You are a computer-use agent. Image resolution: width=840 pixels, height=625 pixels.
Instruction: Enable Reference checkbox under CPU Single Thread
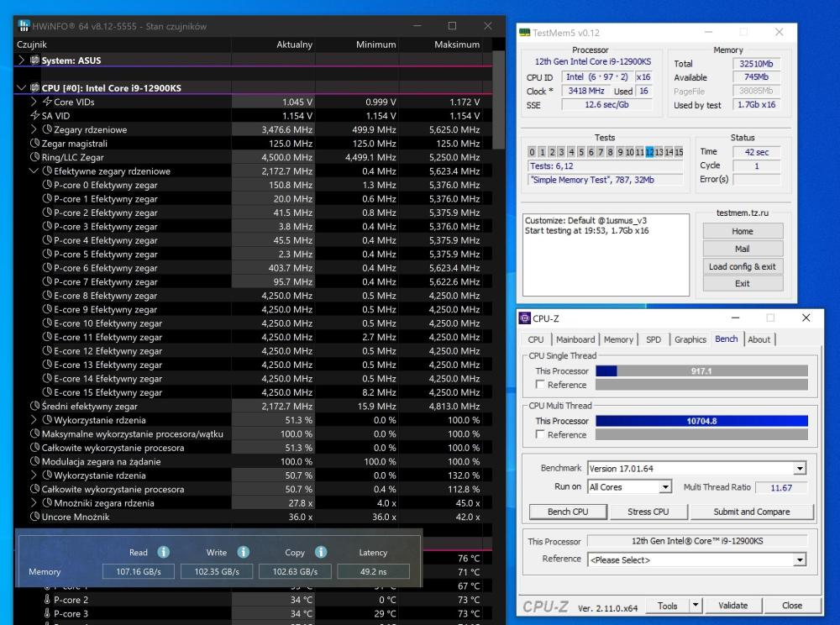[x=539, y=385]
